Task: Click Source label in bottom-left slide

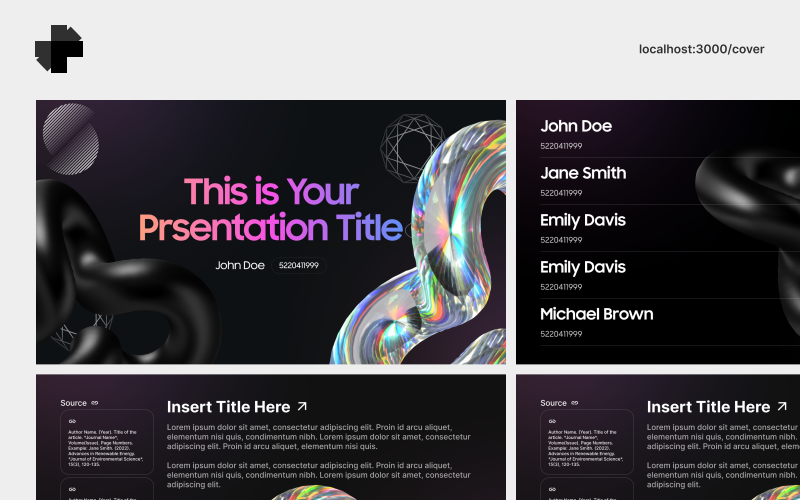Action: (73, 403)
